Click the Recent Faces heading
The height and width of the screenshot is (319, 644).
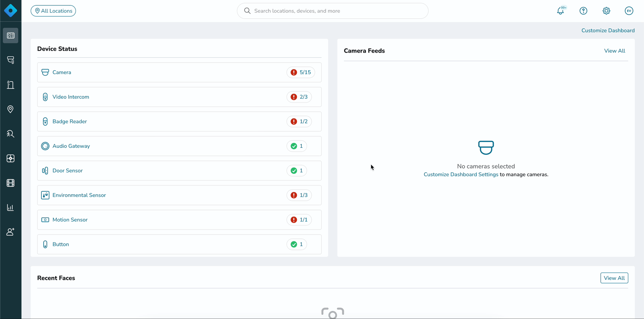(56, 278)
